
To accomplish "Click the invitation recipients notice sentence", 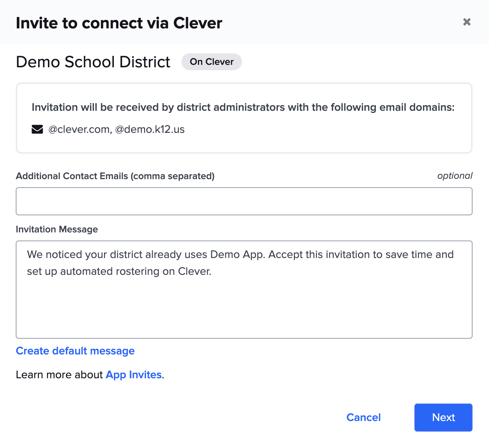I will tap(243, 107).
